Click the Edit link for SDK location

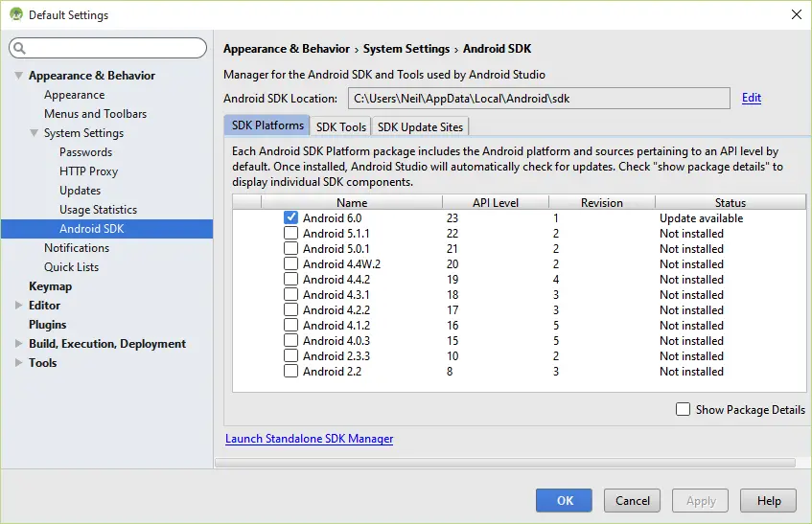[752, 98]
